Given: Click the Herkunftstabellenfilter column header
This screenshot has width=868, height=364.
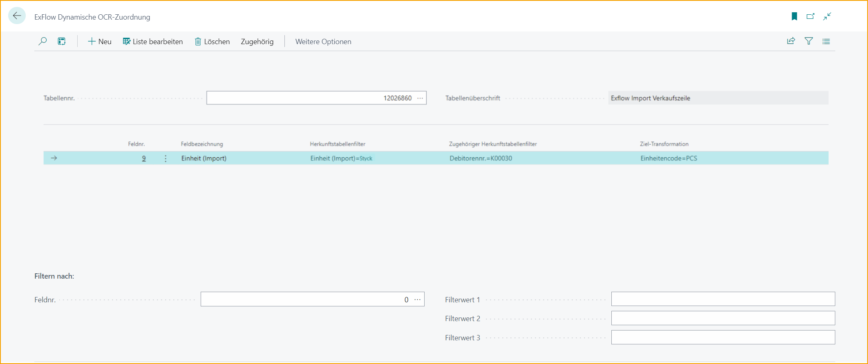Looking at the screenshot, I should pyautogui.click(x=338, y=144).
